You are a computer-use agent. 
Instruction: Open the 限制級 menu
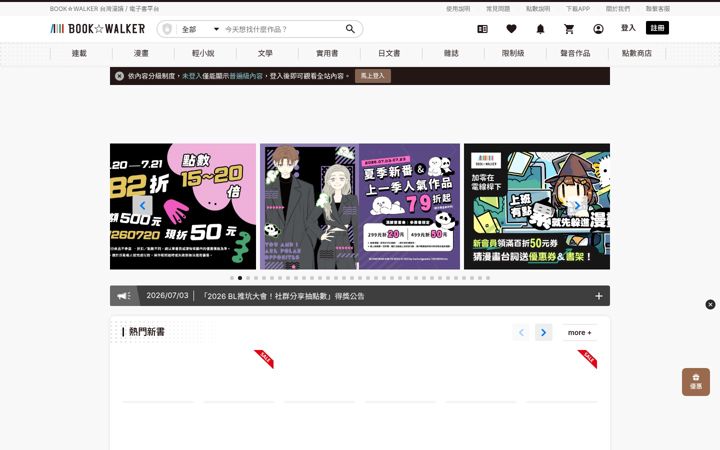[513, 53]
